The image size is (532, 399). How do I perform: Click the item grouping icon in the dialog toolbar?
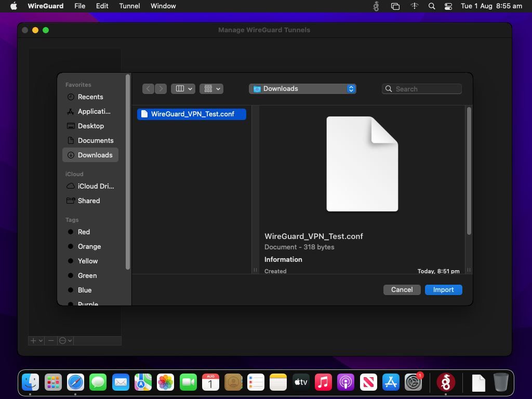tap(207, 88)
